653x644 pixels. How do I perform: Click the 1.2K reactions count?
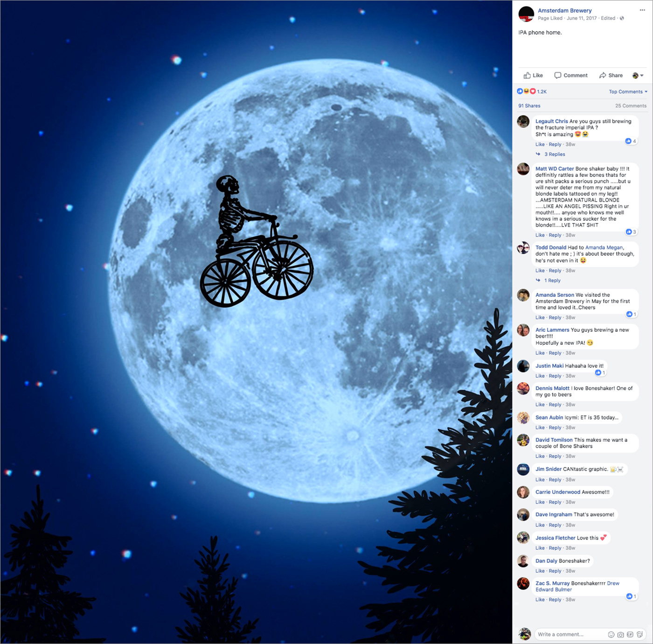[x=542, y=91]
